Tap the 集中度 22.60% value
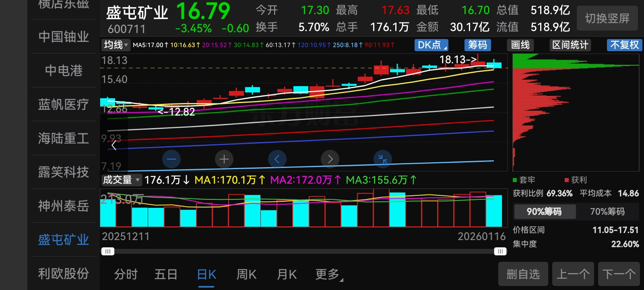Image resolution: width=644 pixels, height=290 pixels. (x=625, y=244)
